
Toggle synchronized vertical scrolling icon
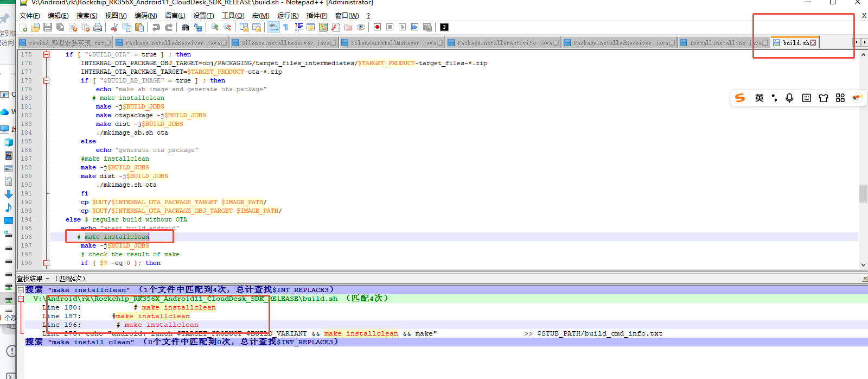coord(244,27)
